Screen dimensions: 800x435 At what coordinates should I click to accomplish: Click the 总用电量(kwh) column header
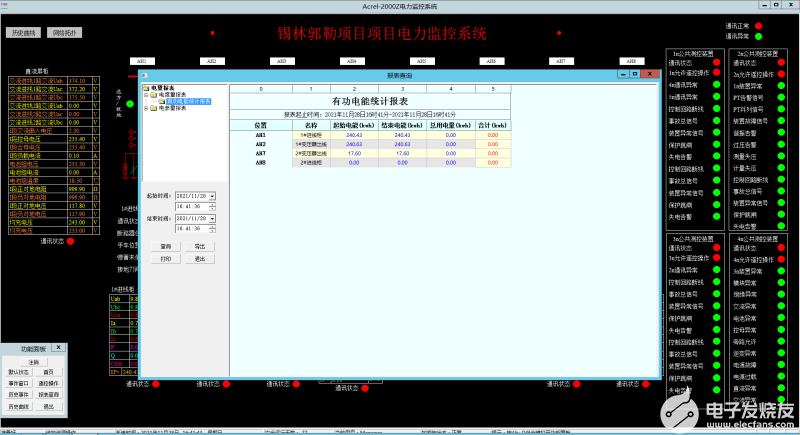[451, 125]
